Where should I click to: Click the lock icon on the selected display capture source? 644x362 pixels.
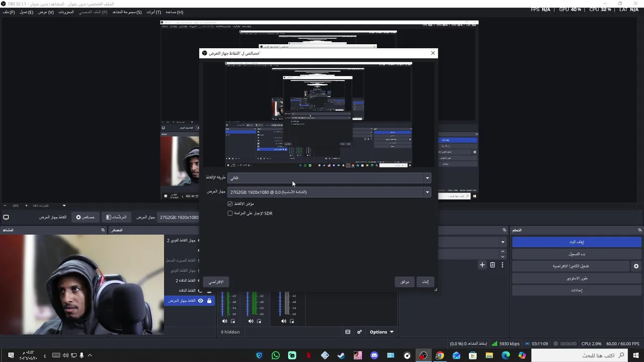point(209,301)
